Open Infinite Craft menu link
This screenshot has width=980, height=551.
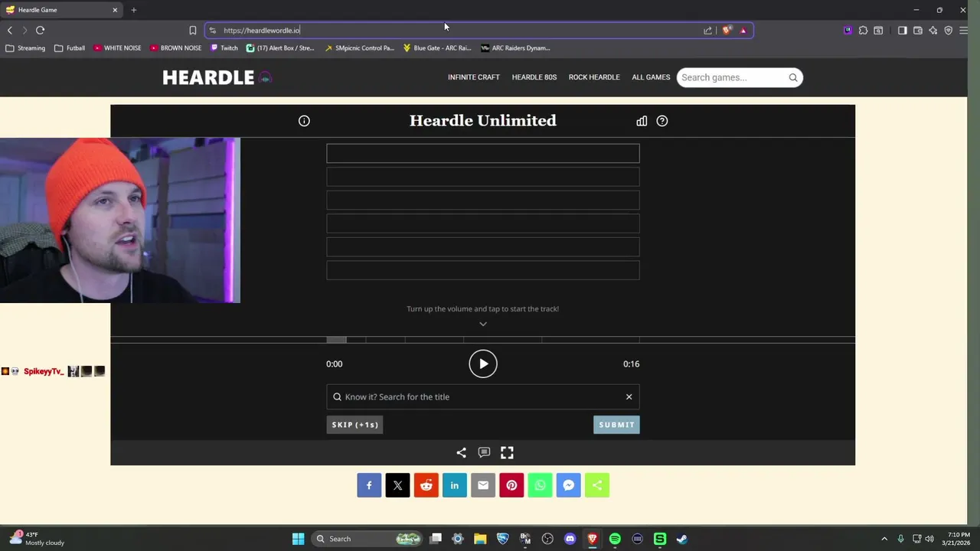474,77
